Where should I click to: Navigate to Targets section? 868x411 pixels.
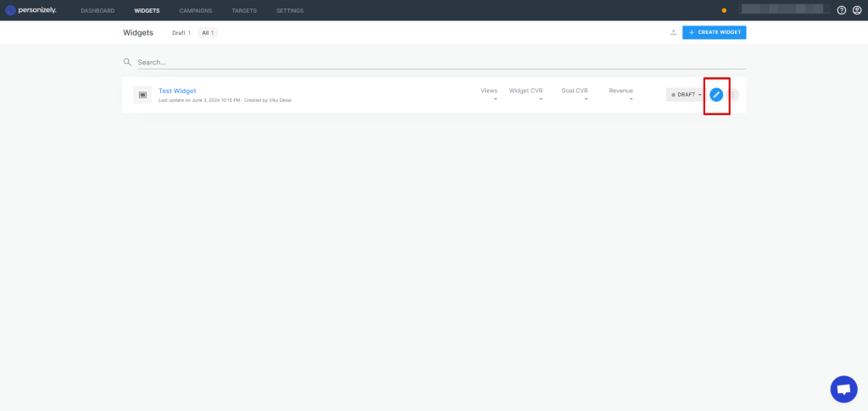(244, 10)
